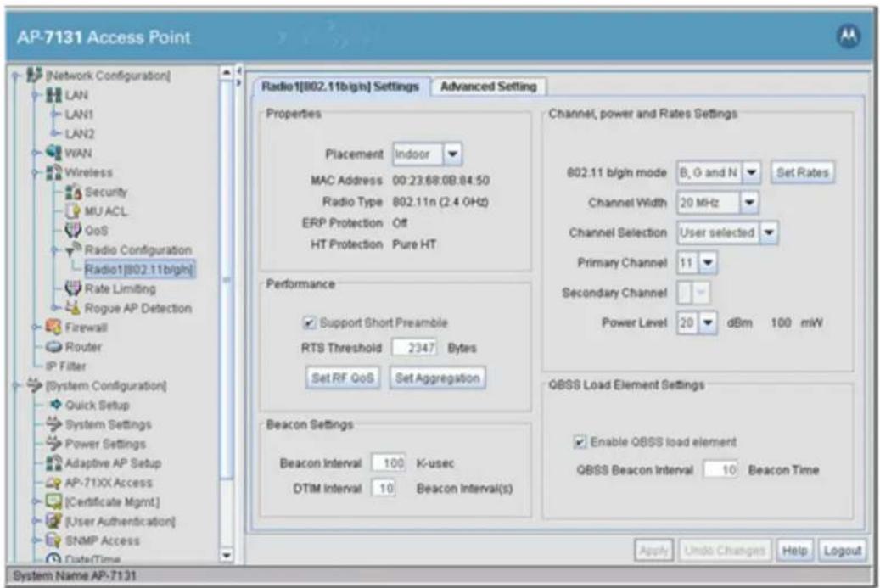
Task: Open the Primary Channel dropdown
Action: tap(708, 262)
